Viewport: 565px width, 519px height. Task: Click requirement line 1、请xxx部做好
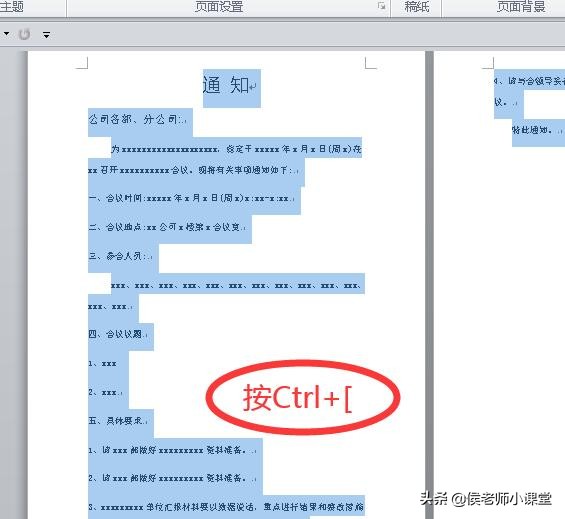[173, 450]
